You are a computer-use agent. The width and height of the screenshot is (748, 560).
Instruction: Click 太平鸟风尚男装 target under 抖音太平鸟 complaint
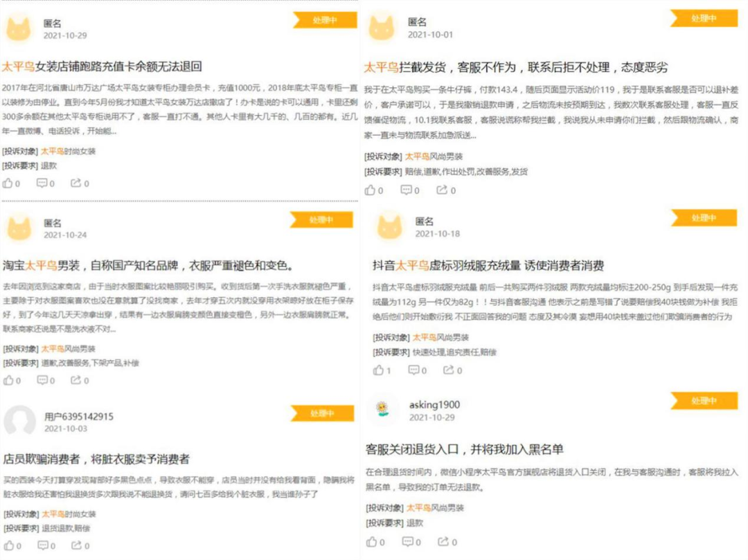[x=440, y=337]
